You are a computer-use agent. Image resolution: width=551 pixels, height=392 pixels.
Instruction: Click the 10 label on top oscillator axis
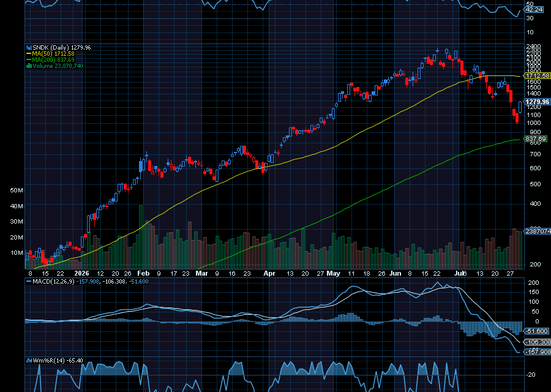tap(530, 32)
